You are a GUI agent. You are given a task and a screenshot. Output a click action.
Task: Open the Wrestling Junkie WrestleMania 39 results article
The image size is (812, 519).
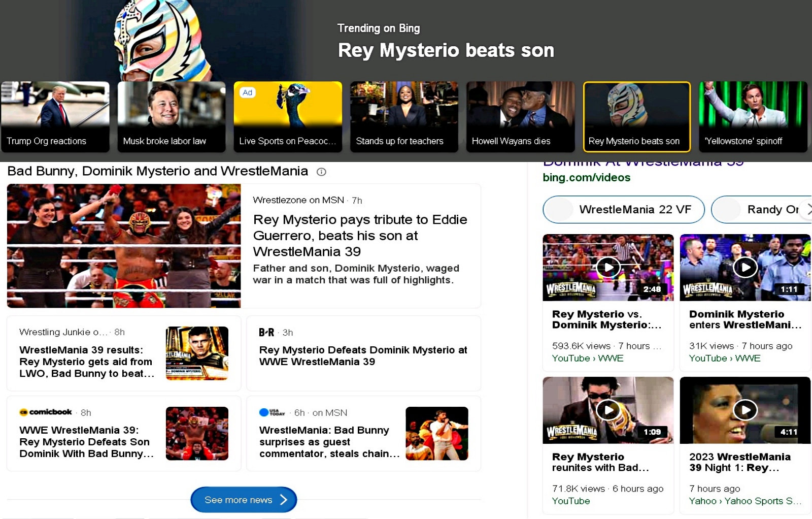(87, 362)
